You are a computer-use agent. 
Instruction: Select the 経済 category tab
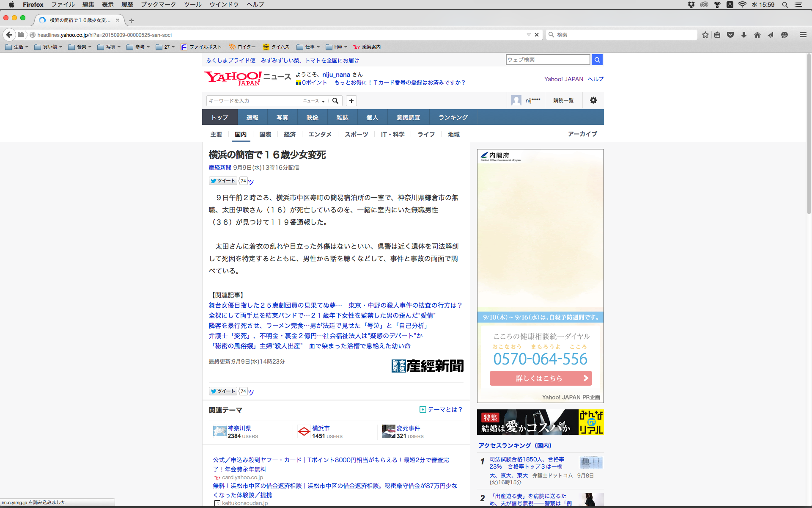pyautogui.click(x=290, y=134)
